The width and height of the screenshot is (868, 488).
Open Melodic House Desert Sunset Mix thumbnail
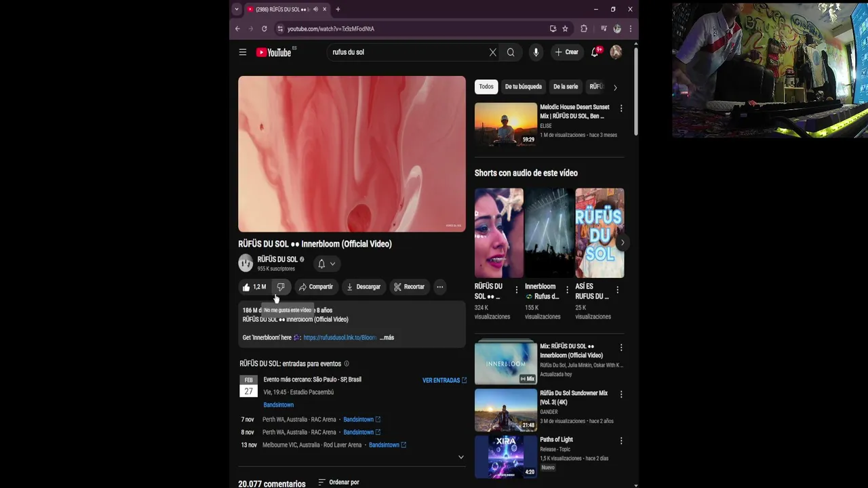pos(506,124)
